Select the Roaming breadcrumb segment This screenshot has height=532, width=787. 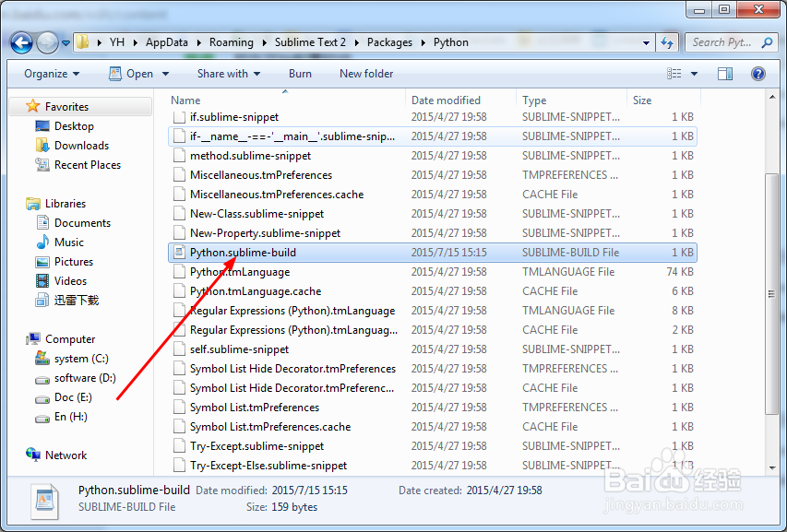point(232,42)
